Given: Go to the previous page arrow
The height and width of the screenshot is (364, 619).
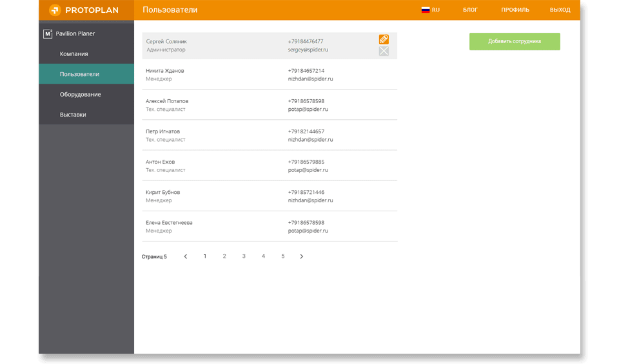Looking at the screenshot, I should (x=186, y=256).
